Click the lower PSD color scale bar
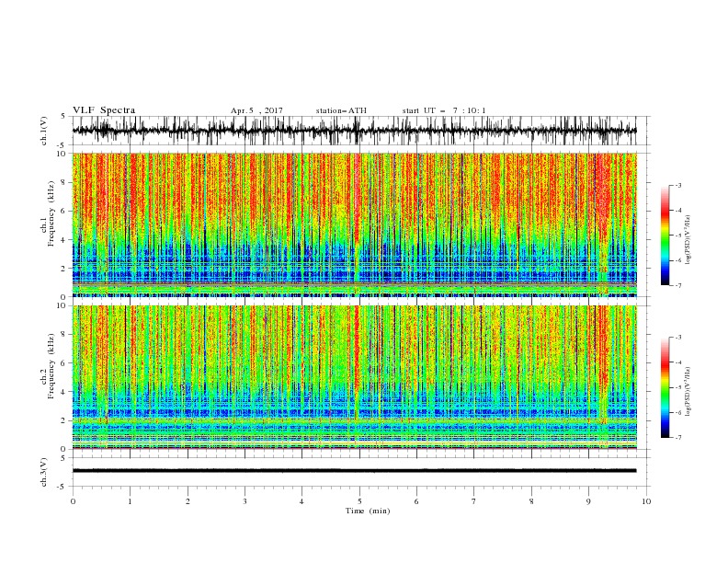Image resolution: width=728 pixels, height=563 pixels. (665, 387)
